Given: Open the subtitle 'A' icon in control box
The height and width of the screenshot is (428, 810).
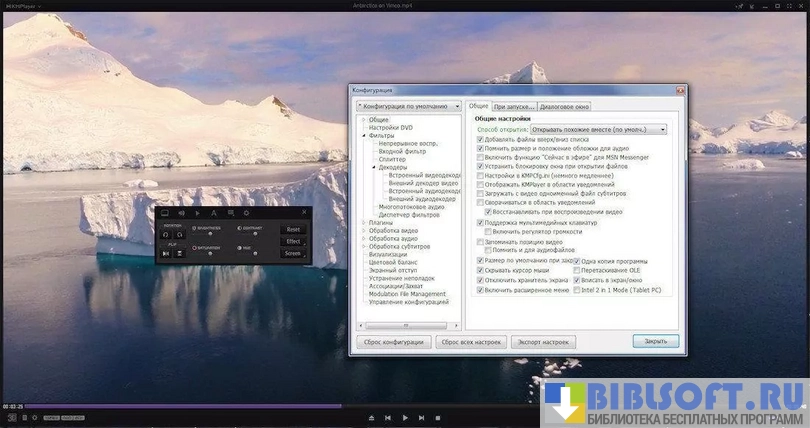Looking at the screenshot, I should [213, 213].
